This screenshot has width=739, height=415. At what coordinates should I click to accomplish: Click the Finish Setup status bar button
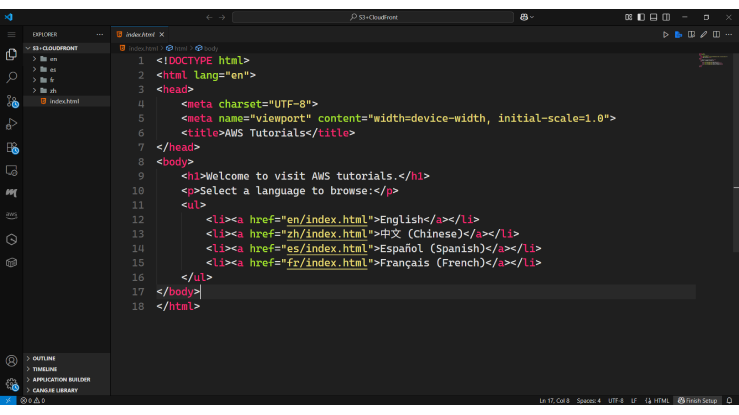(x=698, y=400)
